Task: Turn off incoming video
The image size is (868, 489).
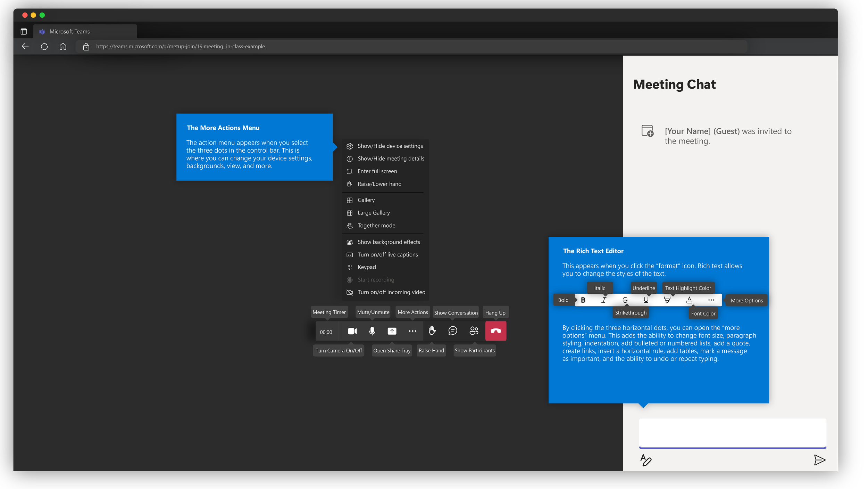Action: 391,292
